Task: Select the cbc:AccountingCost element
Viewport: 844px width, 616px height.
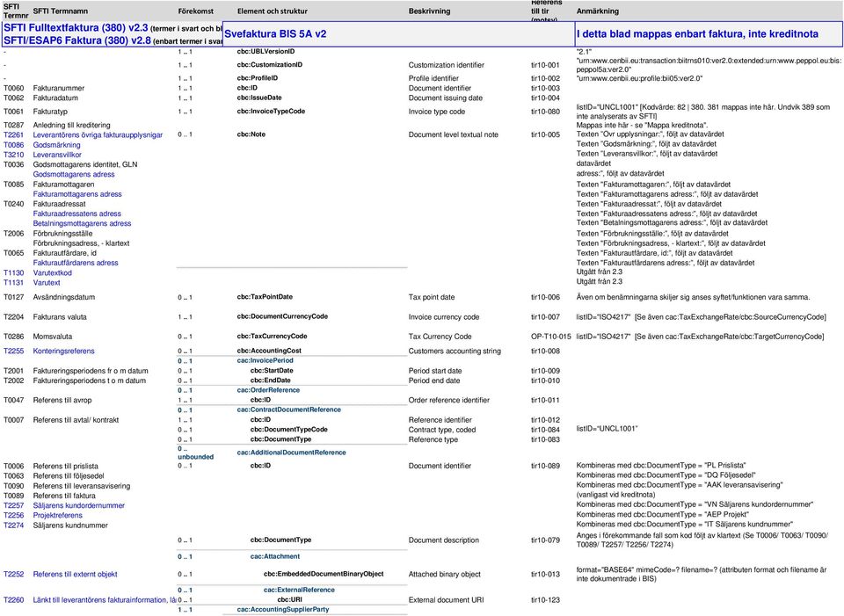Action: pyautogui.click(x=269, y=351)
